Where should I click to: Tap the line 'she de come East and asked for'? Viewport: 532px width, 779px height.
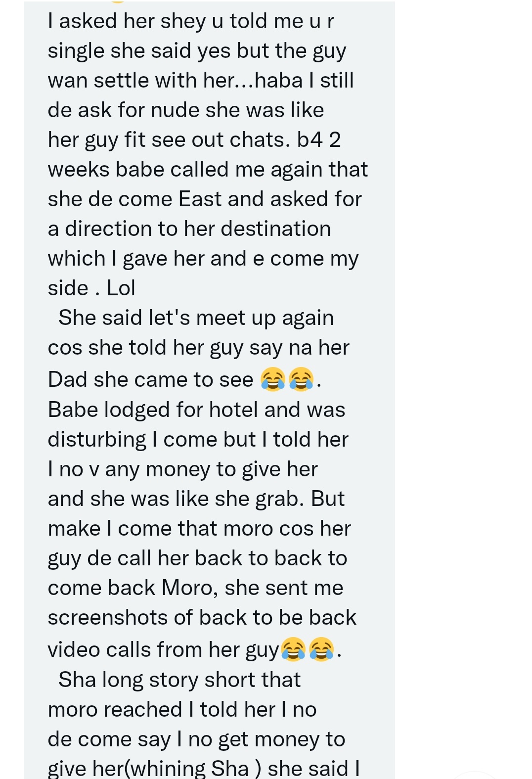tap(205, 199)
